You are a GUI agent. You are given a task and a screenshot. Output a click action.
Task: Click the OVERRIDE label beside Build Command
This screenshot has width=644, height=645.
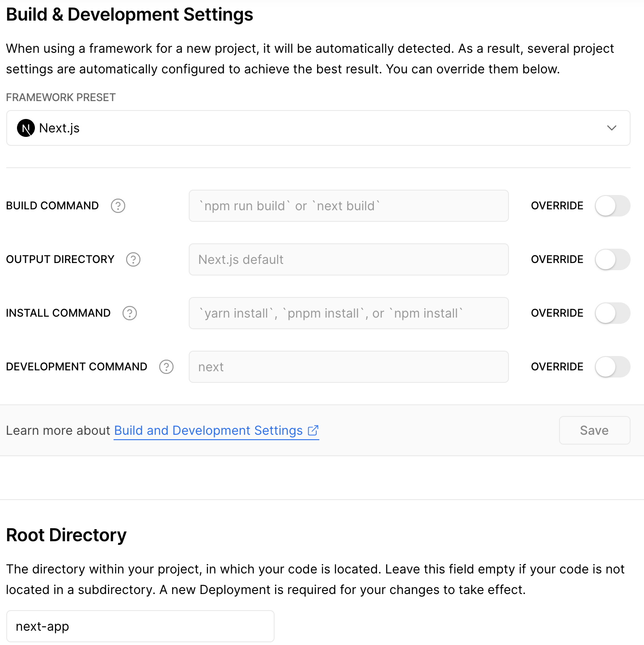pyautogui.click(x=557, y=206)
